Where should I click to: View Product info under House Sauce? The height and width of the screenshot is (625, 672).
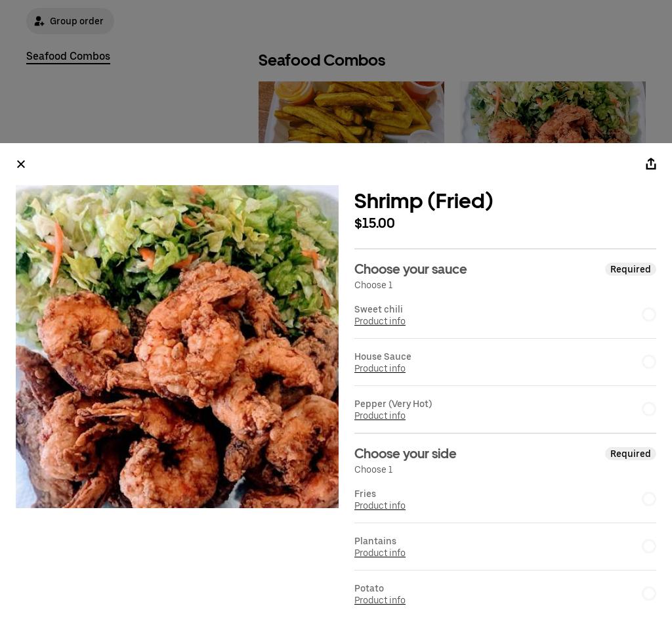tap(380, 368)
